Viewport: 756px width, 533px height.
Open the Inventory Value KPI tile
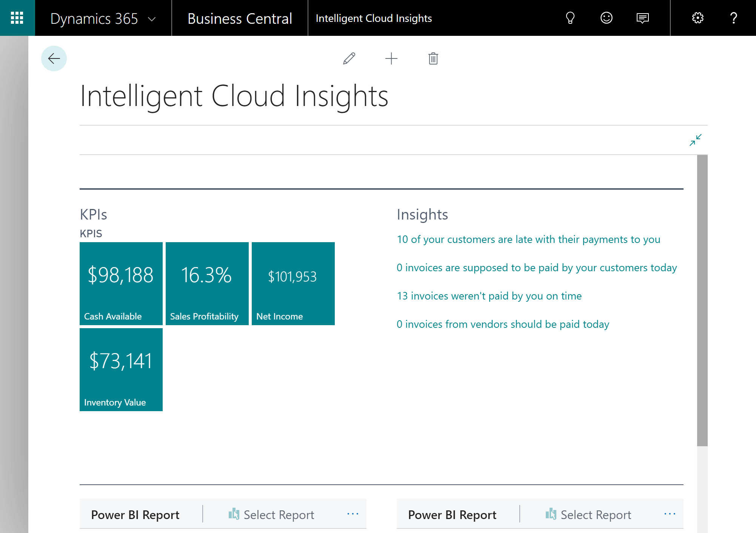click(x=121, y=370)
